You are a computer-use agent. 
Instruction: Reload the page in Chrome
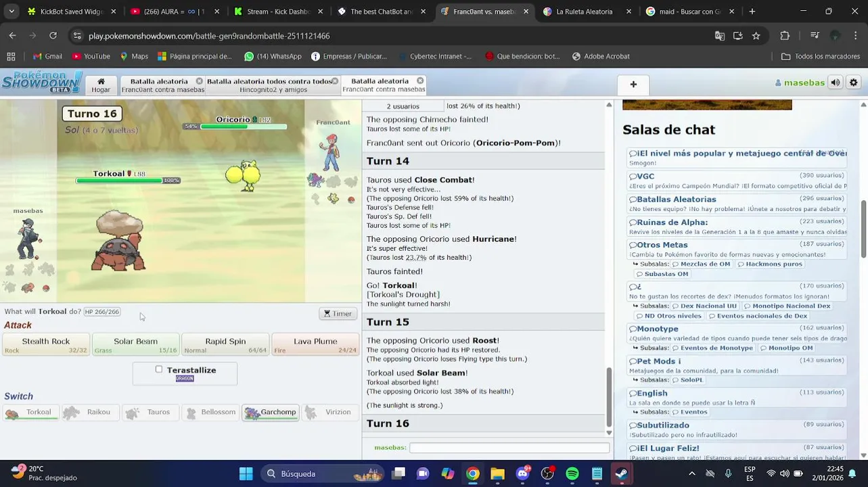[x=53, y=36]
